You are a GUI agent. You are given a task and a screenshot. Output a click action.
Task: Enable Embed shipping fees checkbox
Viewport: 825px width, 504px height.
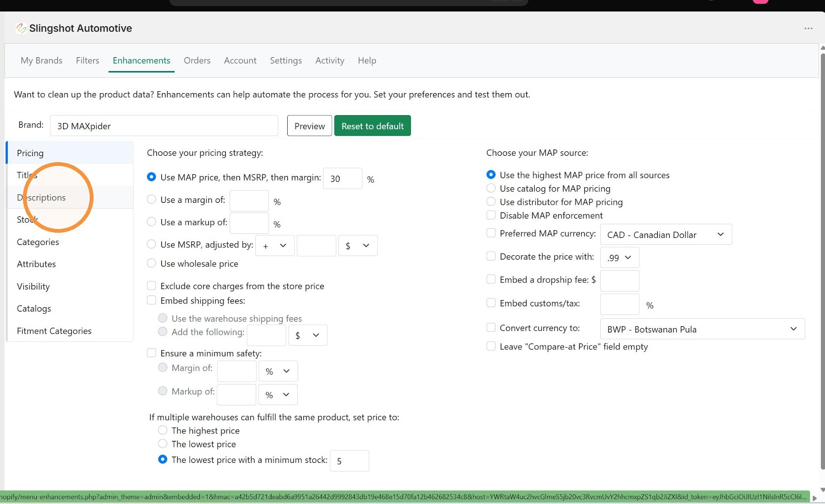point(151,300)
